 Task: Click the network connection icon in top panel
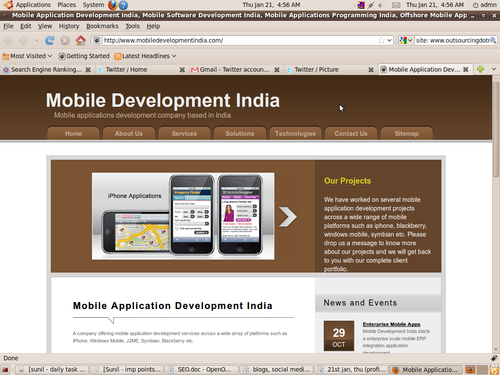point(371,5)
